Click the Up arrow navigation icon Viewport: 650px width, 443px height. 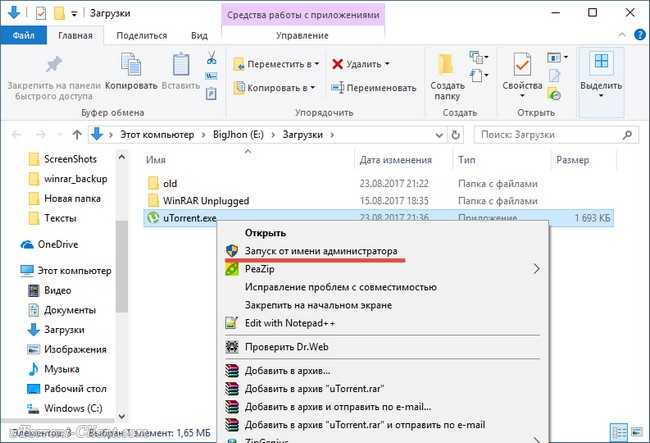(77, 134)
